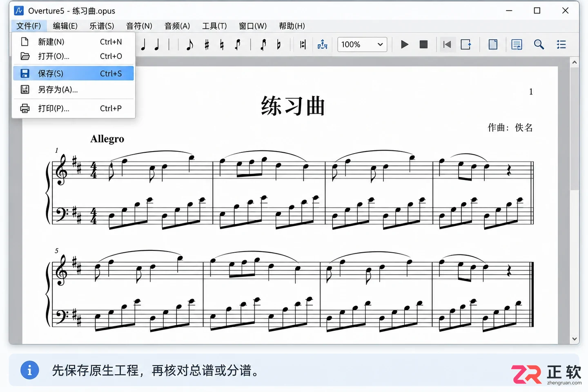
Task: Click the printer icon beside 打印(P)
Action: [25, 108]
